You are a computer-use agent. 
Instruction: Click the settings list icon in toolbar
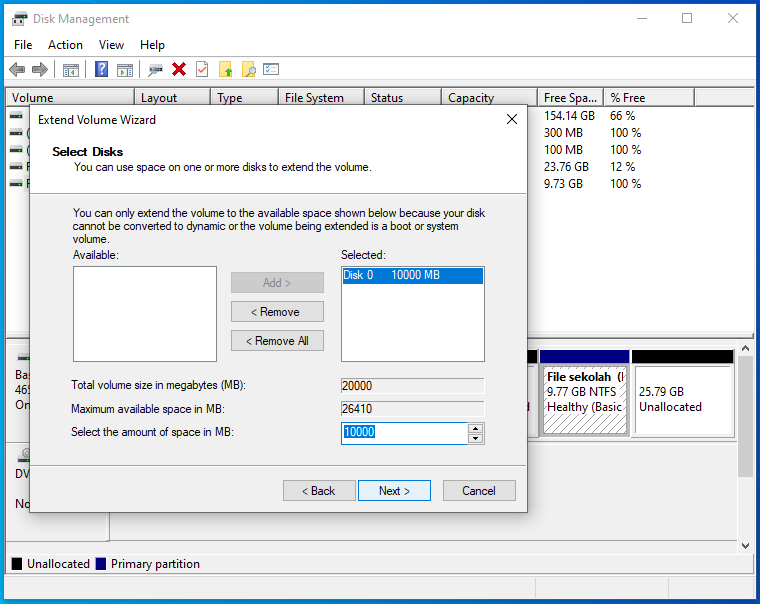(x=271, y=70)
